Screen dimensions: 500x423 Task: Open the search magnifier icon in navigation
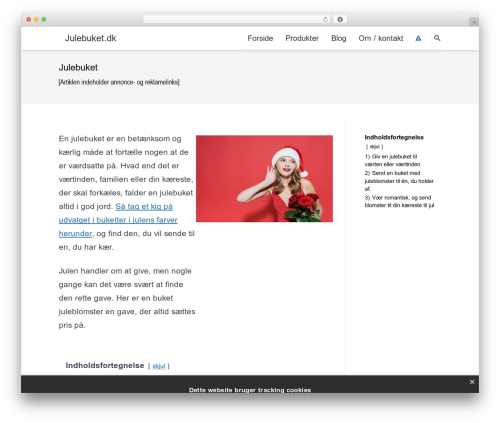(437, 38)
